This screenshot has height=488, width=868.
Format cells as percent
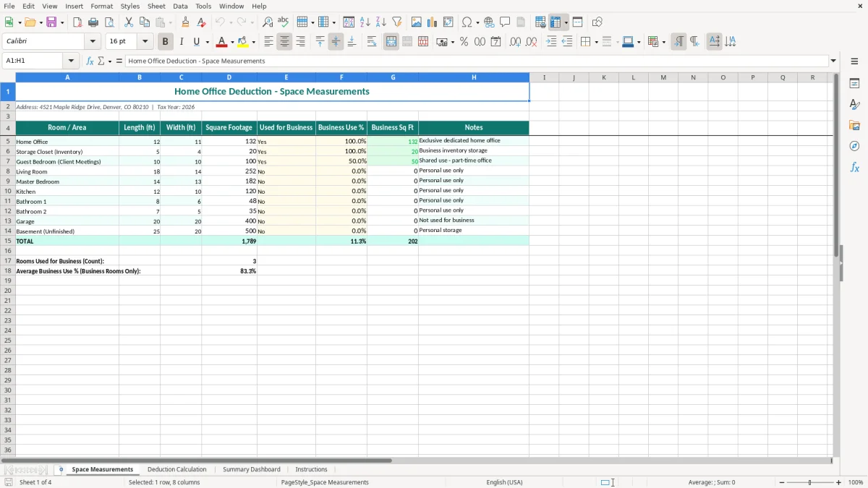464,42
